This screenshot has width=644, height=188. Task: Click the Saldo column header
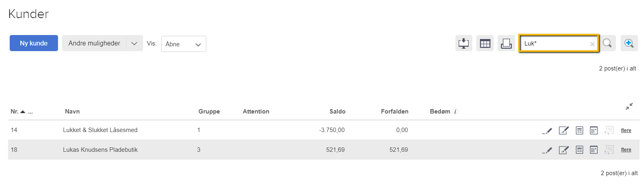[337, 112]
